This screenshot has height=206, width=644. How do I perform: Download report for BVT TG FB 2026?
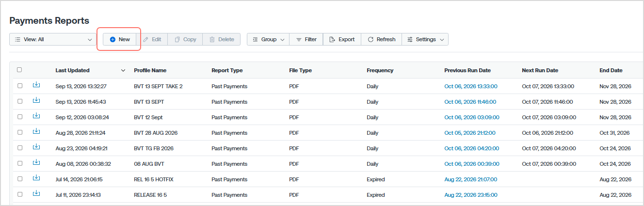tap(36, 147)
